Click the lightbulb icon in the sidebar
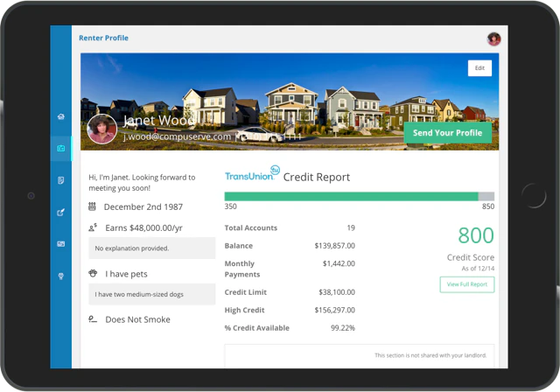Viewport: 560px width, 392px height. (60, 276)
